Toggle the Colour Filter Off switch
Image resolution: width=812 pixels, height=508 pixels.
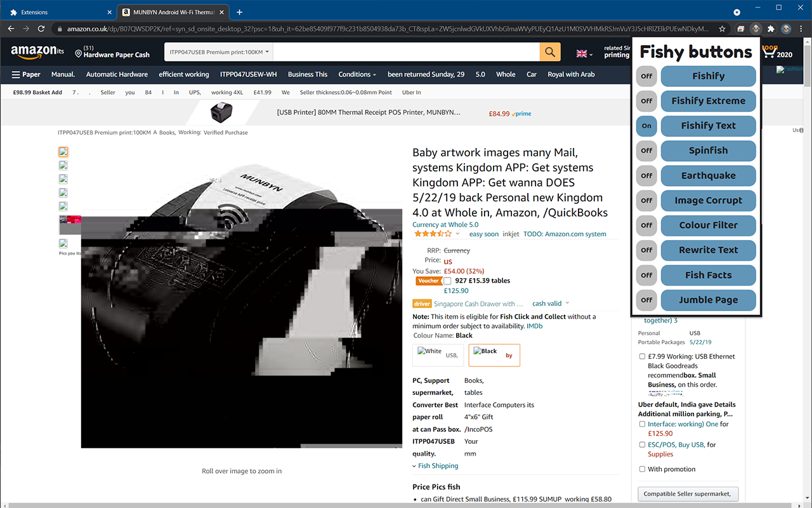point(646,225)
